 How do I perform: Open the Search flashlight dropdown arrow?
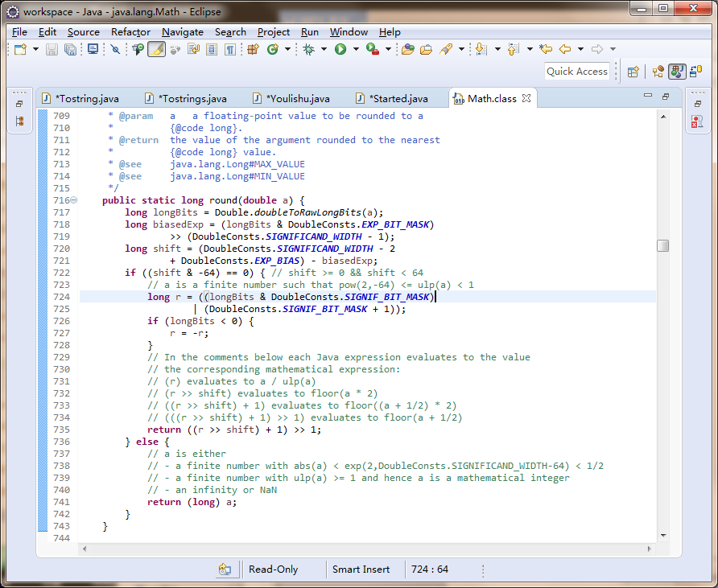[461, 49]
